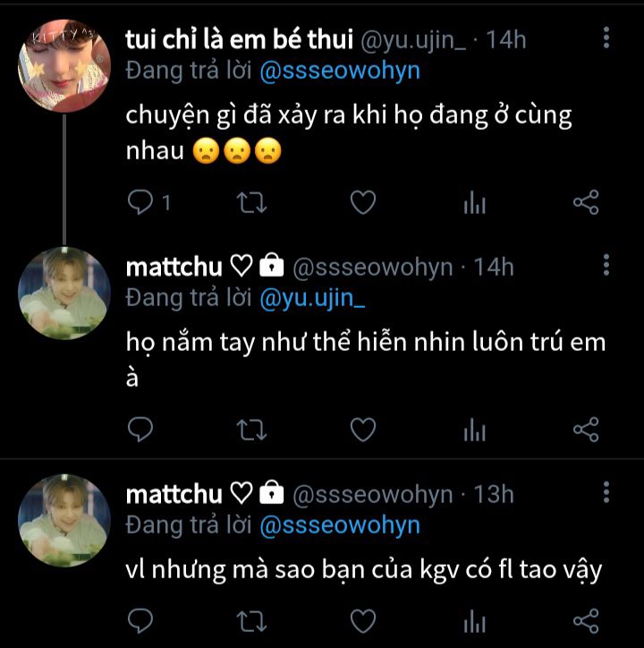
Task: Like the tweet about 'chuyện gì đã xảy ra'
Action: coord(362,204)
